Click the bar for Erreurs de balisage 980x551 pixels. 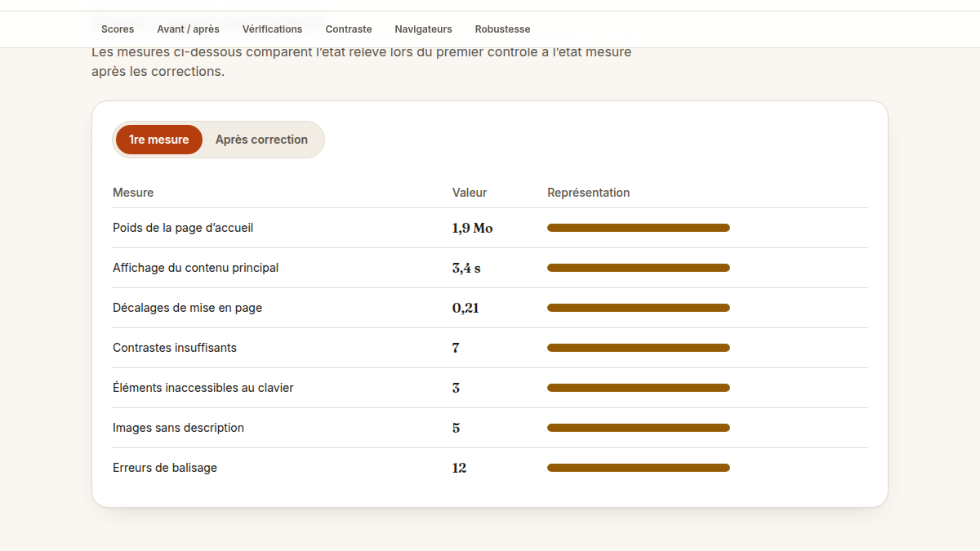click(x=639, y=468)
